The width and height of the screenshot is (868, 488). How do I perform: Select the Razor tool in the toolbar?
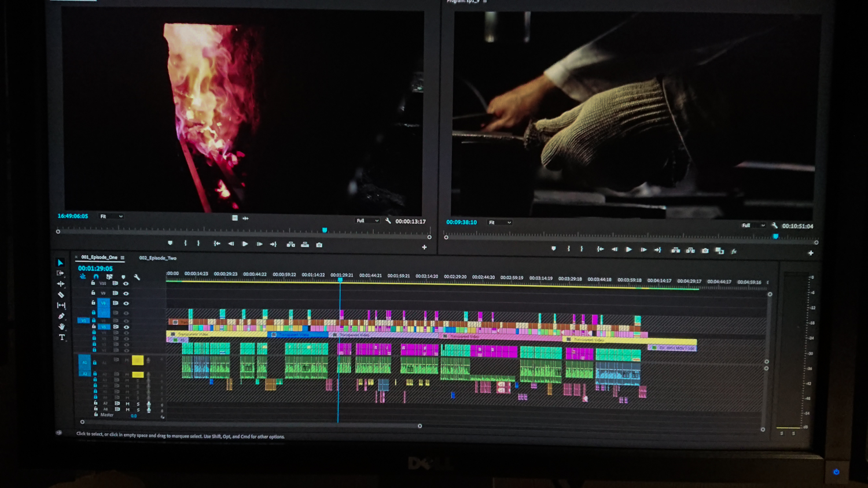pos(61,294)
